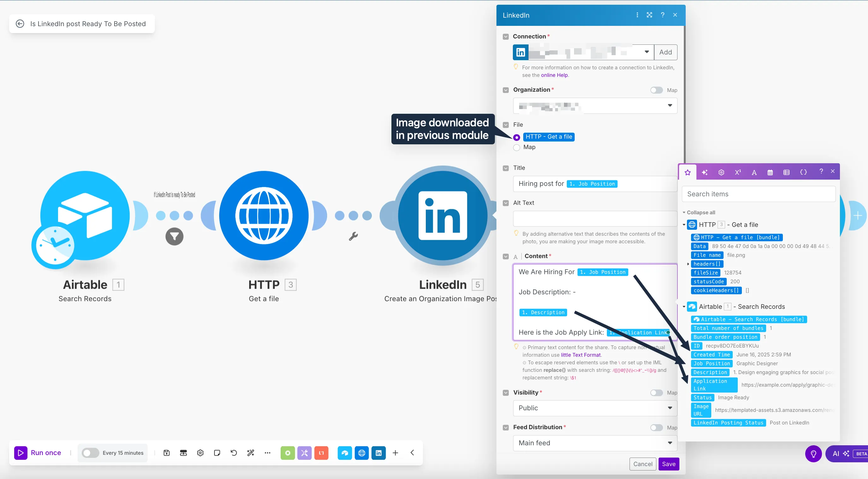This screenshot has width=868, height=479.
Task: Click the Airtable favorite icon in toolbar
Action: (345, 453)
